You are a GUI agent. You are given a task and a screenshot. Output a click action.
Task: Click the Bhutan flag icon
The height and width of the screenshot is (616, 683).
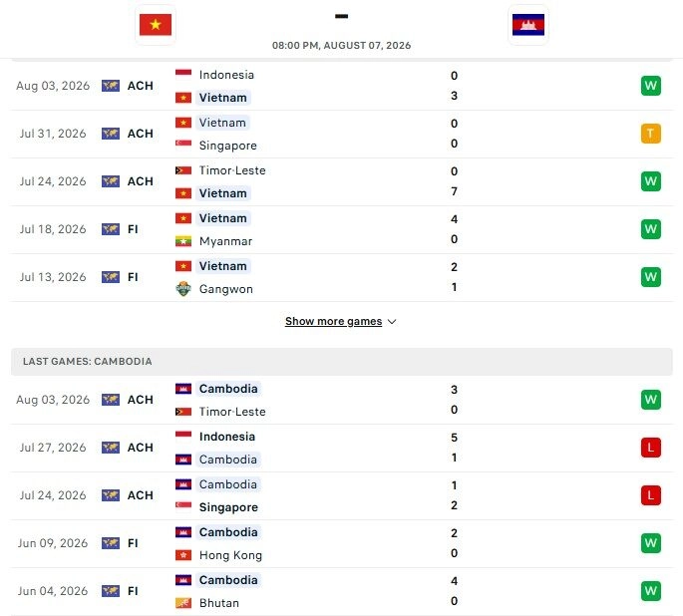183,603
